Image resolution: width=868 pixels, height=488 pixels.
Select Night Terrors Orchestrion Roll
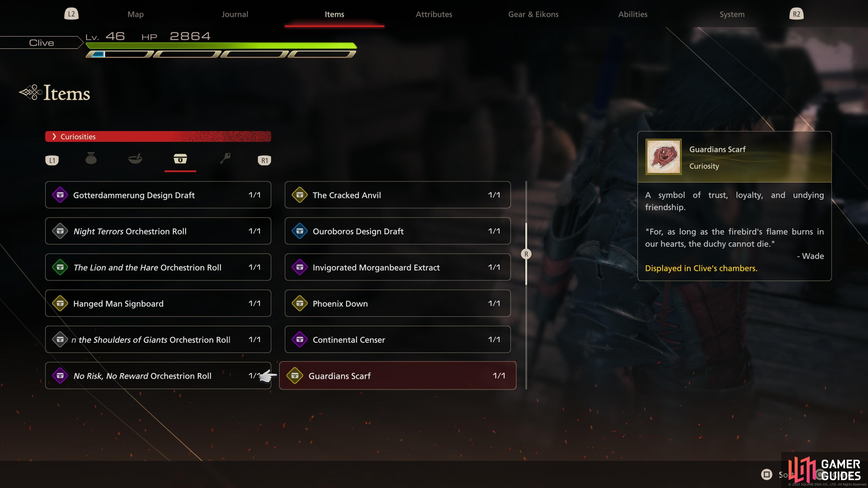[x=158, y=231]
